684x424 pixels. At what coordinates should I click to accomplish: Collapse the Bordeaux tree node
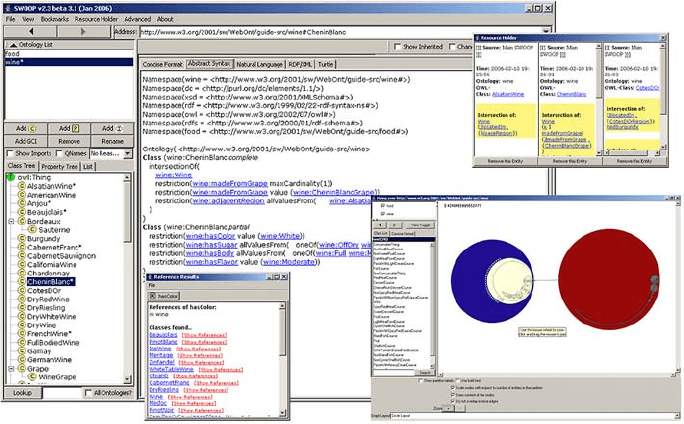point(11,221)
